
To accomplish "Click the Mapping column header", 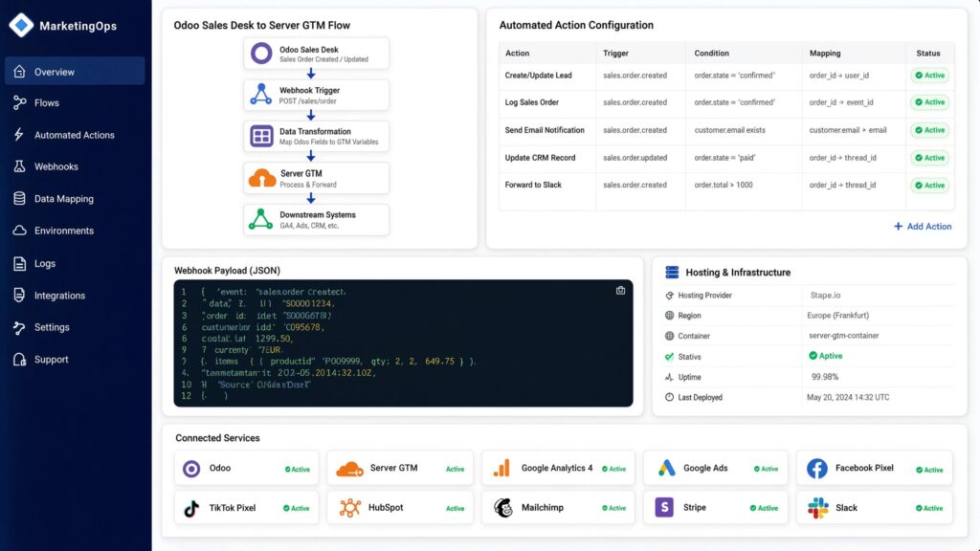I will point(825,54).
